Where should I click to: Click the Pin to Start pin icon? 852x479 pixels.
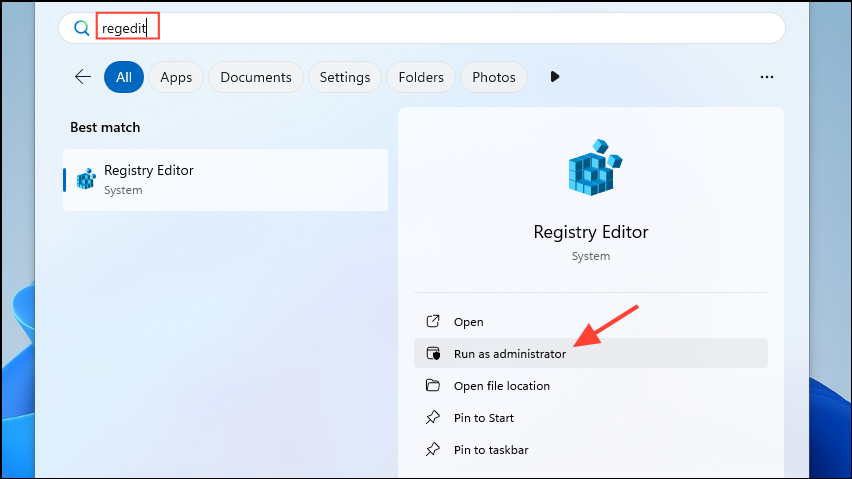[x=433, y=418]
